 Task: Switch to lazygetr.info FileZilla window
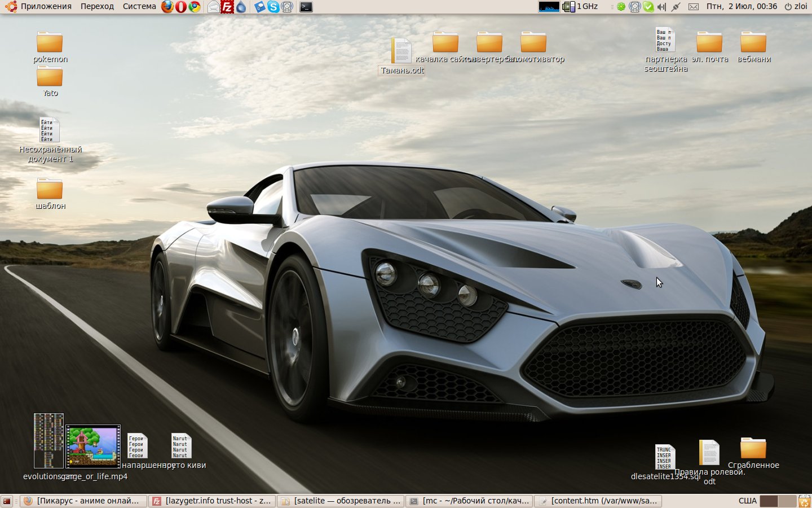212,501
